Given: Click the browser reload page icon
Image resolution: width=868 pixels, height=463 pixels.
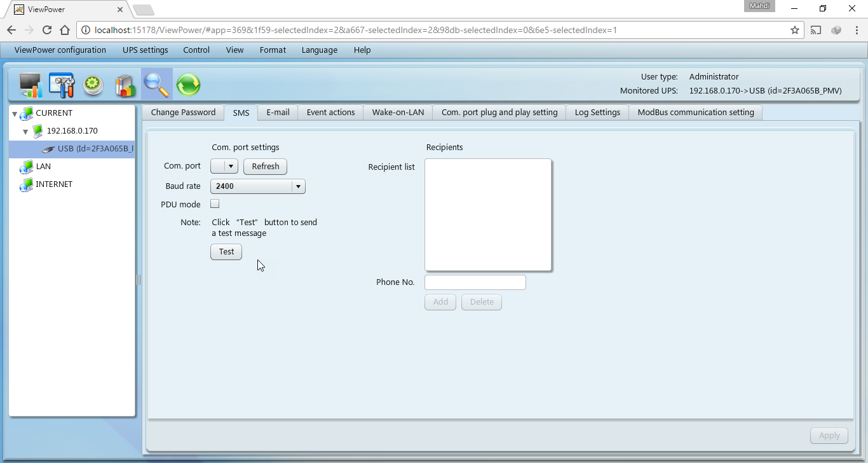Looking at the screenshot, I should [46, 30].
